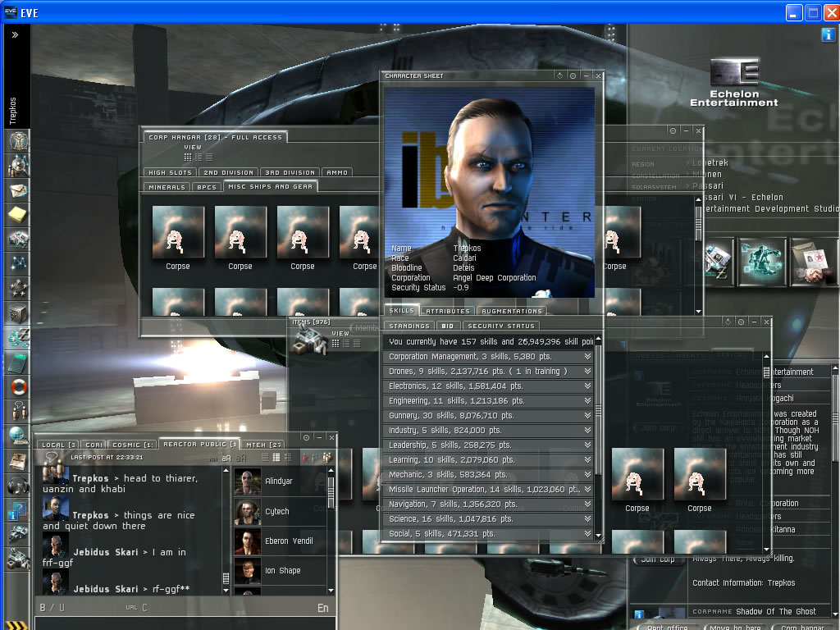Click the Rent office button

[667, 627]
